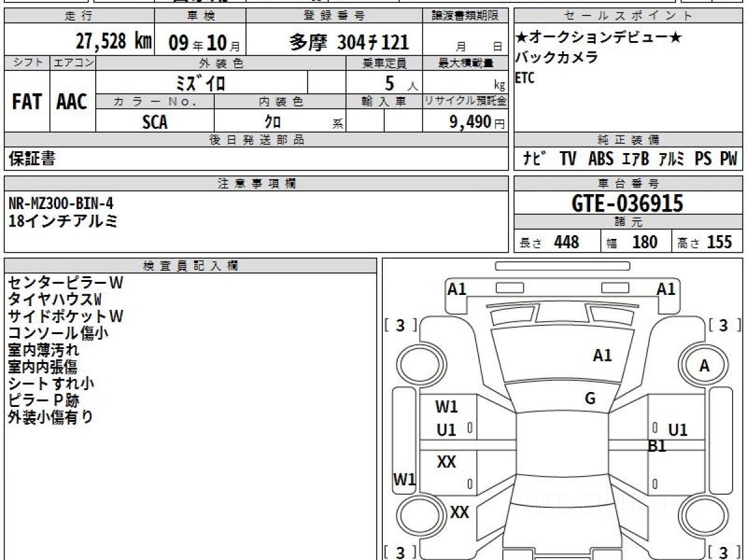Select the バックカメラ sales point
The image size is (747, 560).
tap(557, 58)
